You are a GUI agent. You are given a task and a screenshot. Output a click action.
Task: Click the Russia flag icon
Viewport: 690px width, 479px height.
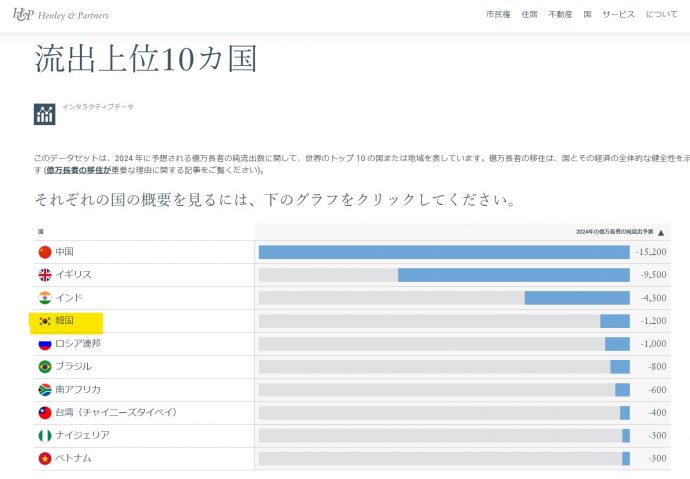(45, 344)
